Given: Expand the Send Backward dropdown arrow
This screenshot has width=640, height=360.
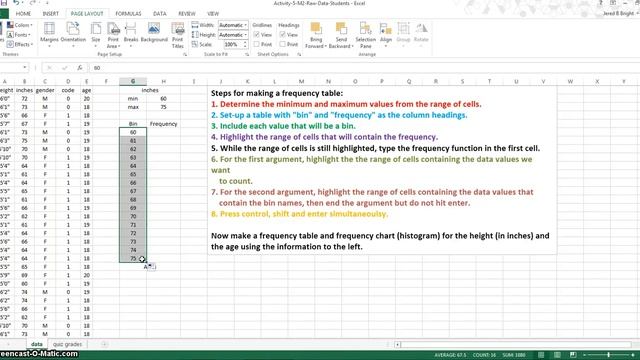Looking at the screenshot, I should point(352,46).
